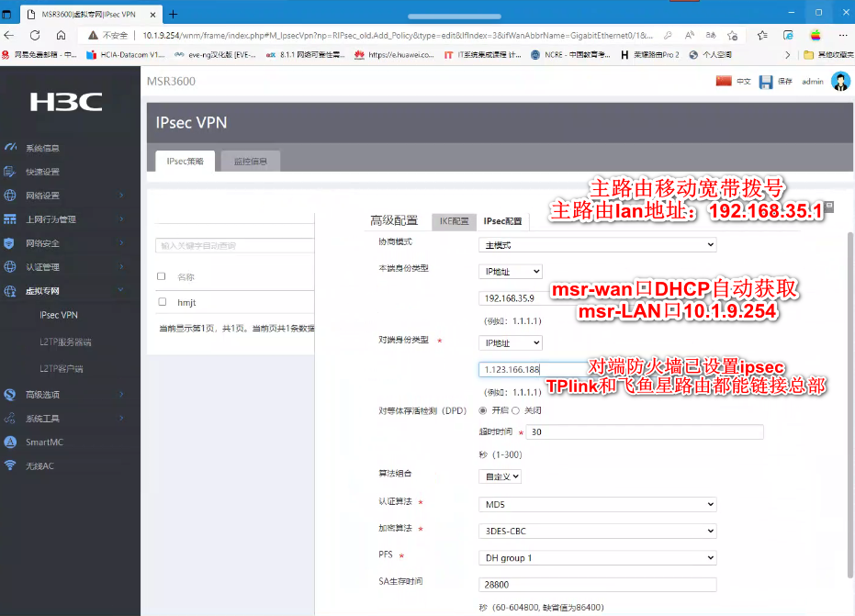
Task: Click the hmjt policy name
Action: pos(186,303)
